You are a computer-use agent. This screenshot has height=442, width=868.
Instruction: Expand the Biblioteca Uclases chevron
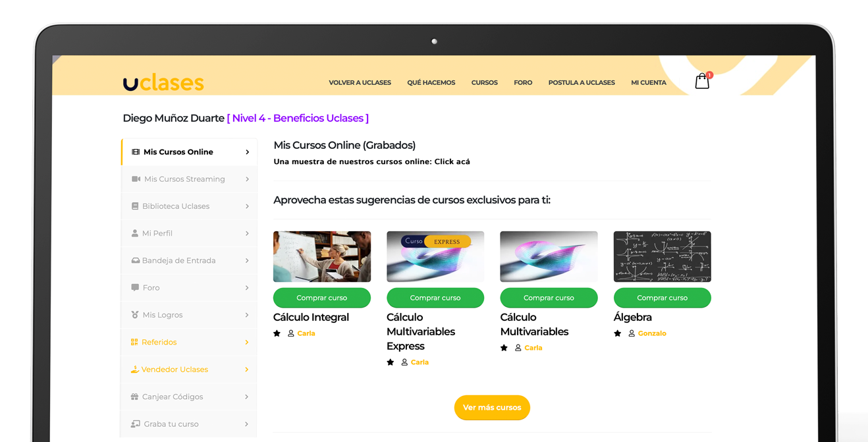point(248,206)
